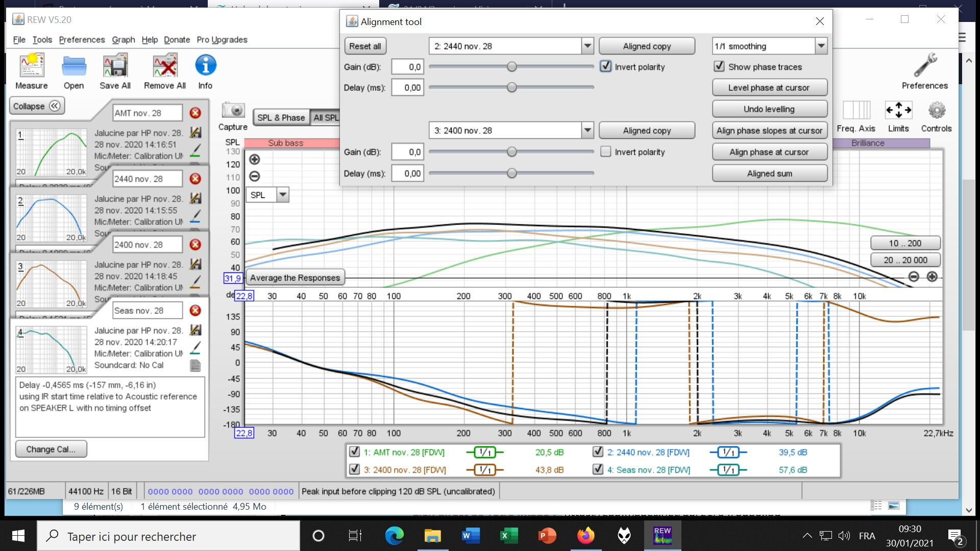Expand the 3: 2400 nov. 28 dropdown
The image size is (980, 551).
pos(587,131)
